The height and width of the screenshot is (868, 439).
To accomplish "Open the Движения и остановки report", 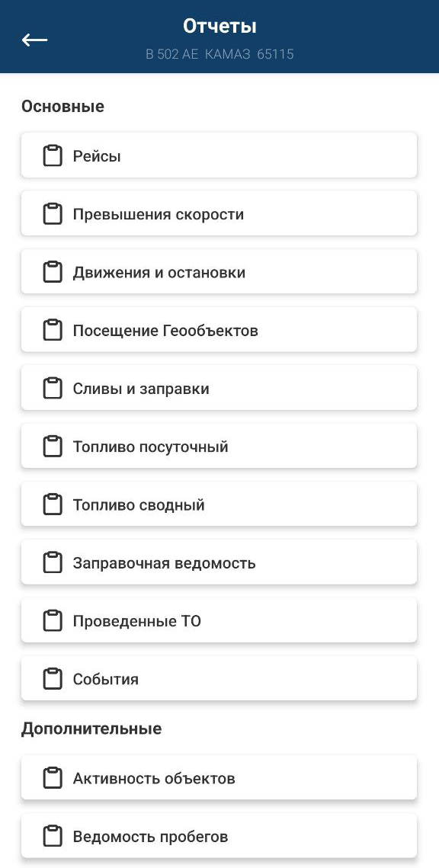I will tap(219, 272).
